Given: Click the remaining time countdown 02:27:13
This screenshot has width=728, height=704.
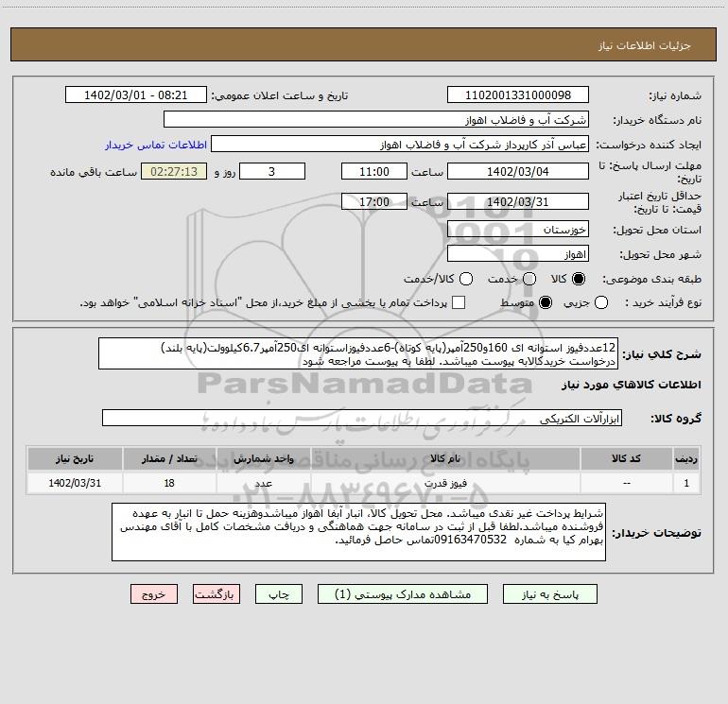Looking at the screenshot, I should (174, 171).
